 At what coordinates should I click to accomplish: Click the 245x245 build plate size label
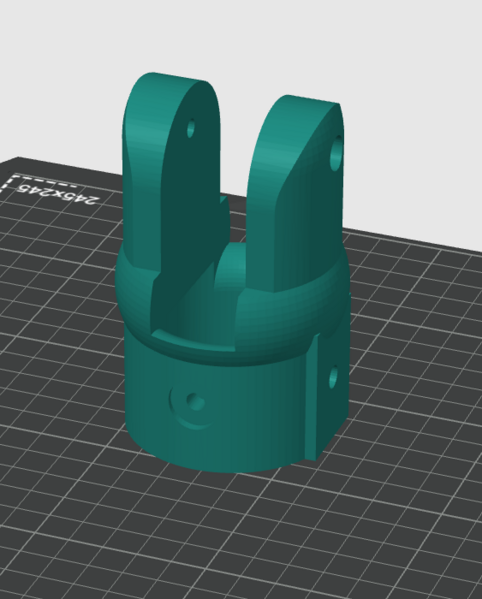click(x=58, y=194)
